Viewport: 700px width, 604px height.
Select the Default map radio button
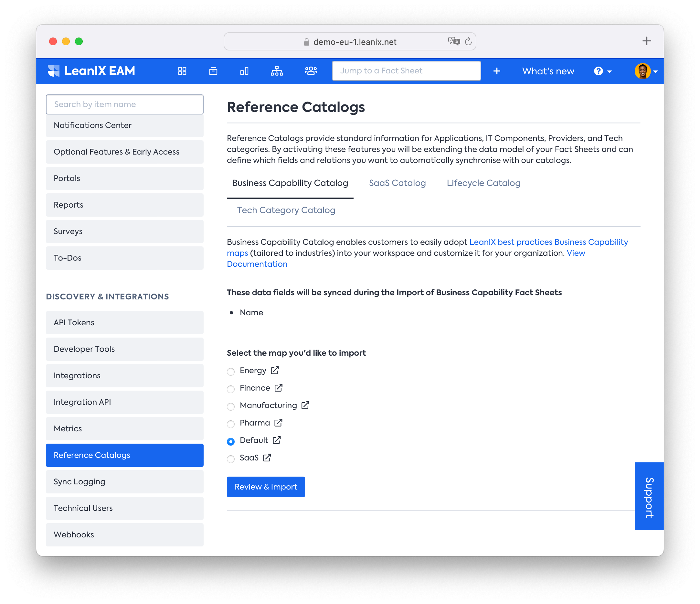point(231,441)
